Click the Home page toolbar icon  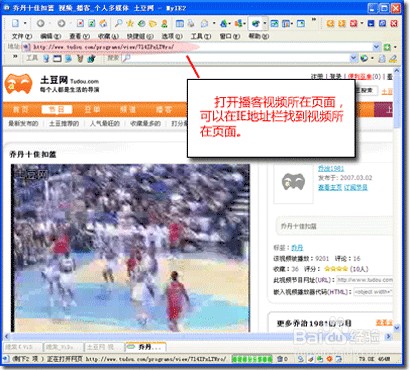click(103, 23)
